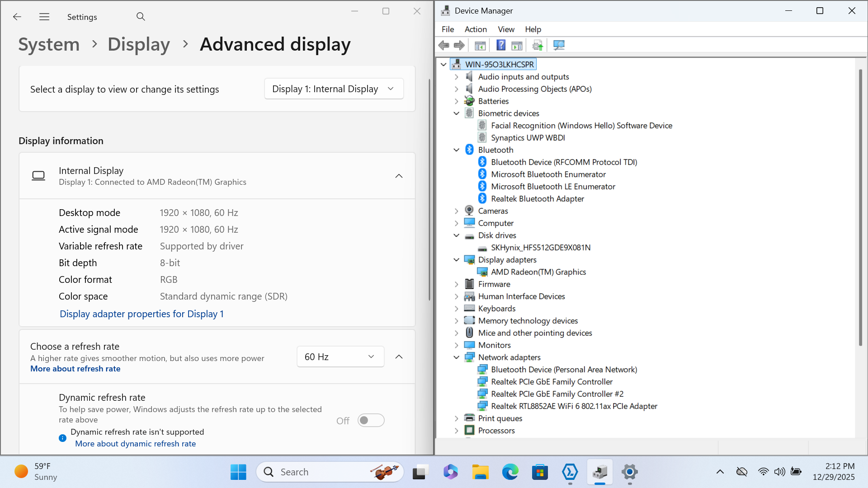Screen dimensions: 868x488
Task: Open Display adapter properties for Display 1
Action: tap(142, 314)
